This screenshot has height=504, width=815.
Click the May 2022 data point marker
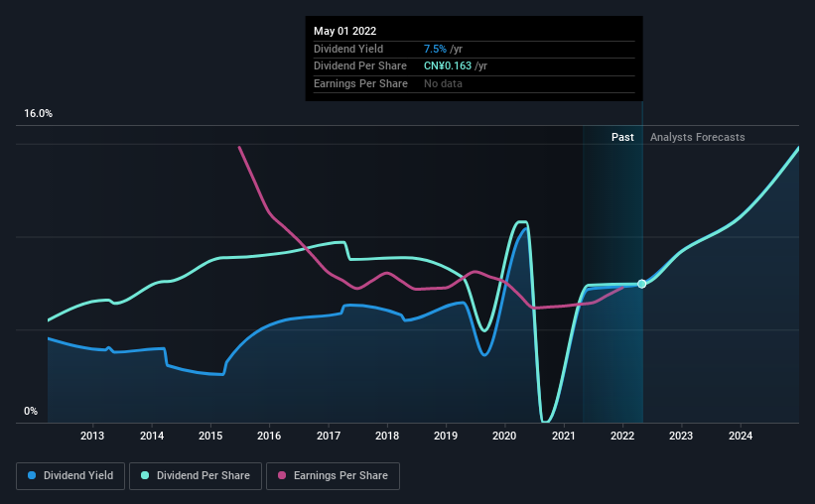642,284
